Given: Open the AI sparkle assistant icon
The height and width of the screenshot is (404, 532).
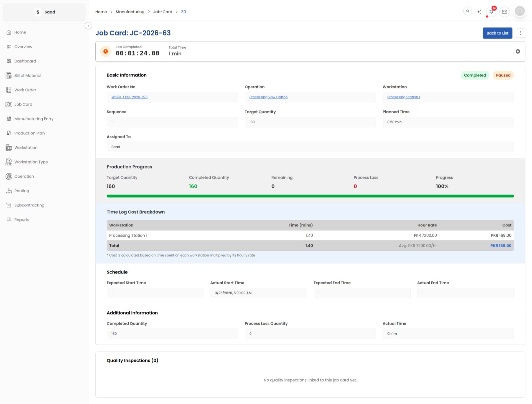Looking at the screenshot, I should click(479, 12).
